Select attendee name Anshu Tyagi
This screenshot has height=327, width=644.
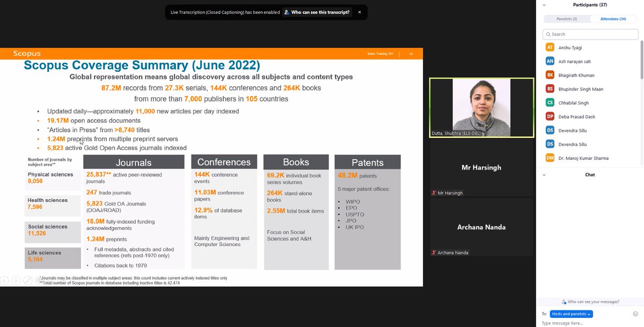coord(570,48)
